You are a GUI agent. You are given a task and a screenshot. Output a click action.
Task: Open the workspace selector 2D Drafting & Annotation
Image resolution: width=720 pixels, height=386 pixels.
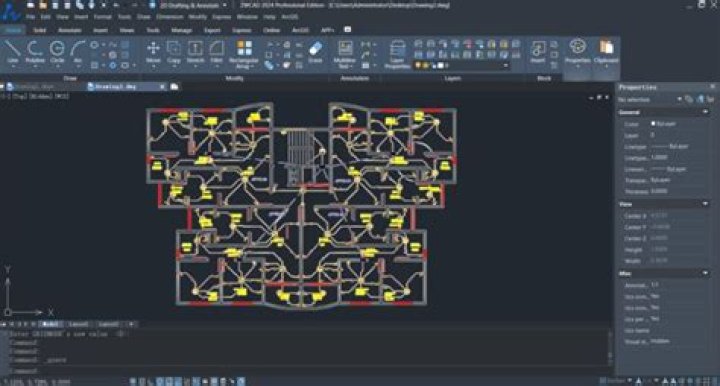[192, 5]
